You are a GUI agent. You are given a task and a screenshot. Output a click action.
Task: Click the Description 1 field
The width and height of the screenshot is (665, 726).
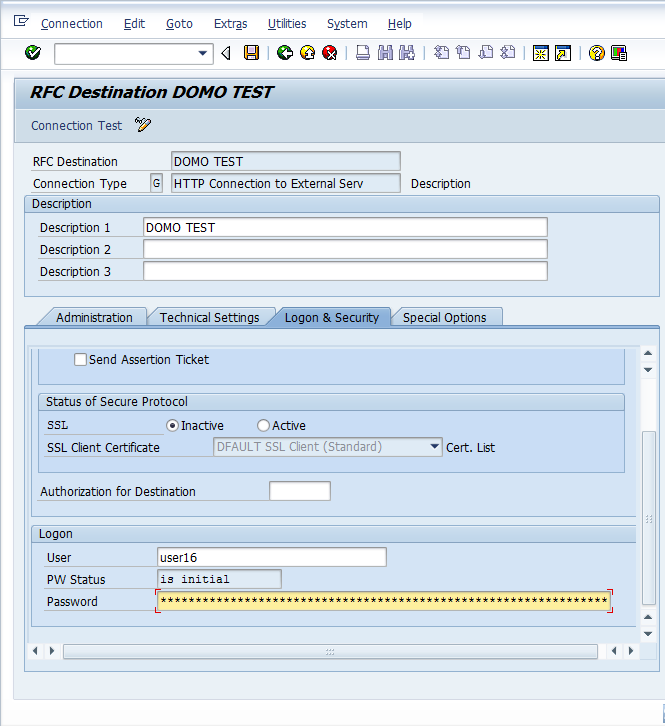point(345,227)
